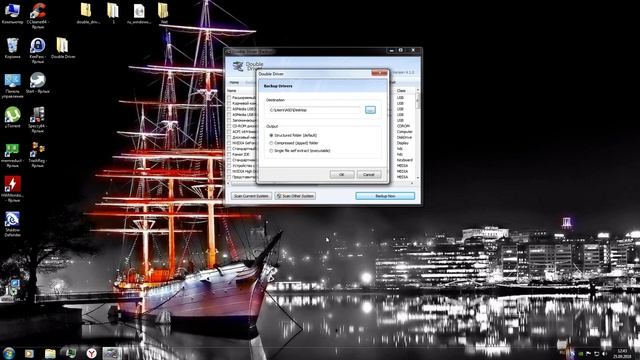Tick the first driver checkbox in the list

229,98
